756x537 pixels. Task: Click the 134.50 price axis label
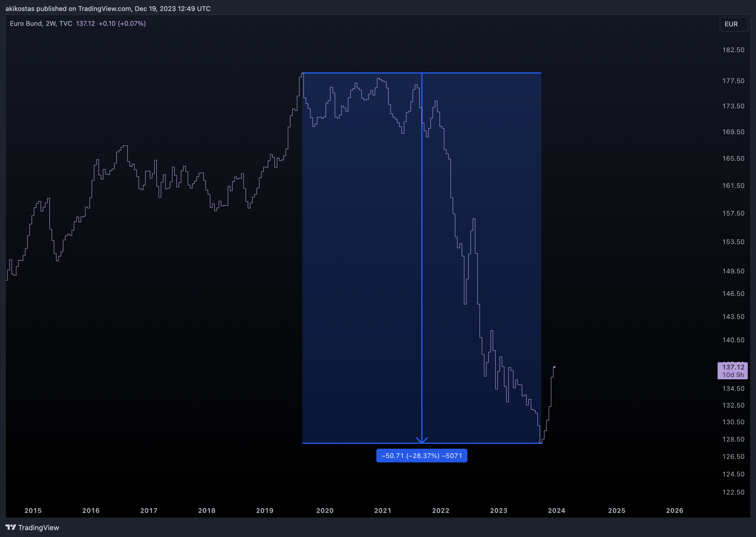coord(733,389)
